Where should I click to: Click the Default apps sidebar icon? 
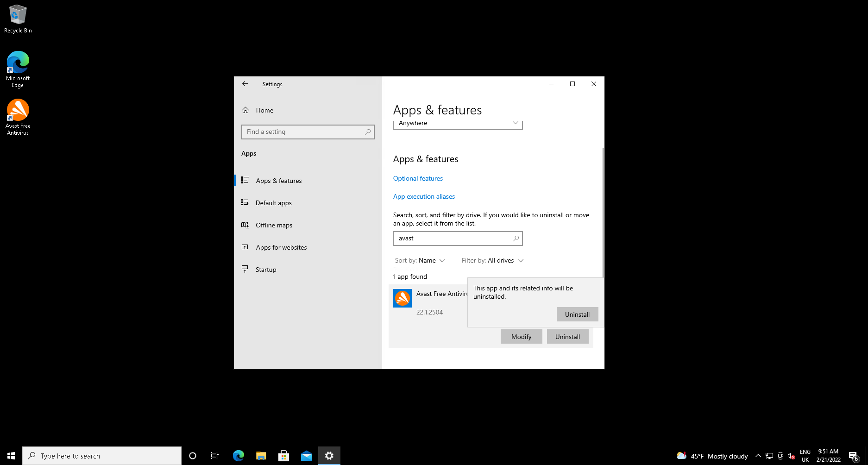[x=245, y=202]
